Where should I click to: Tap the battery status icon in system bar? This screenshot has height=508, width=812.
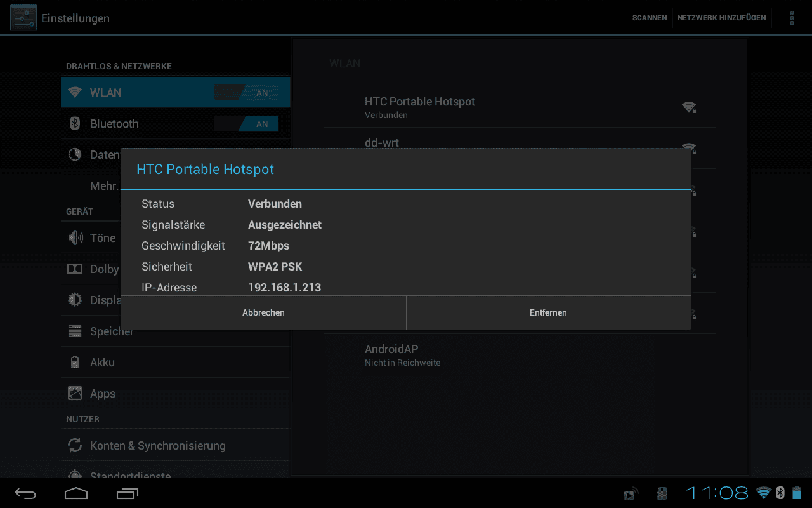coord(797,493)
